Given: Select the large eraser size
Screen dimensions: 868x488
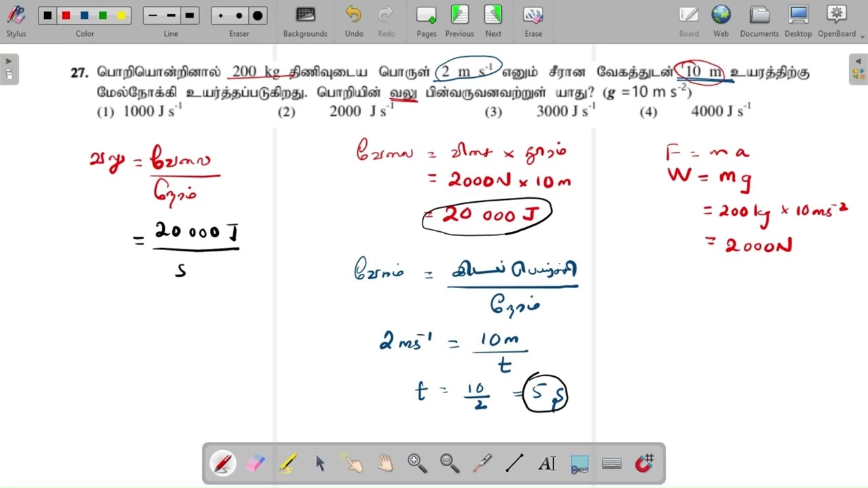Looking at the screenshot, I should [x=258, y=16].
